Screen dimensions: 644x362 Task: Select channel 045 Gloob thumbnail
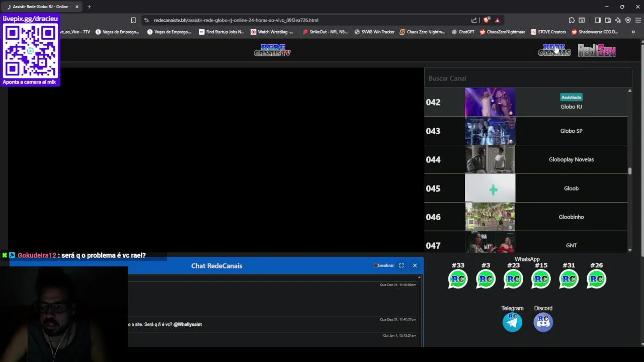(x=490, y=188)
